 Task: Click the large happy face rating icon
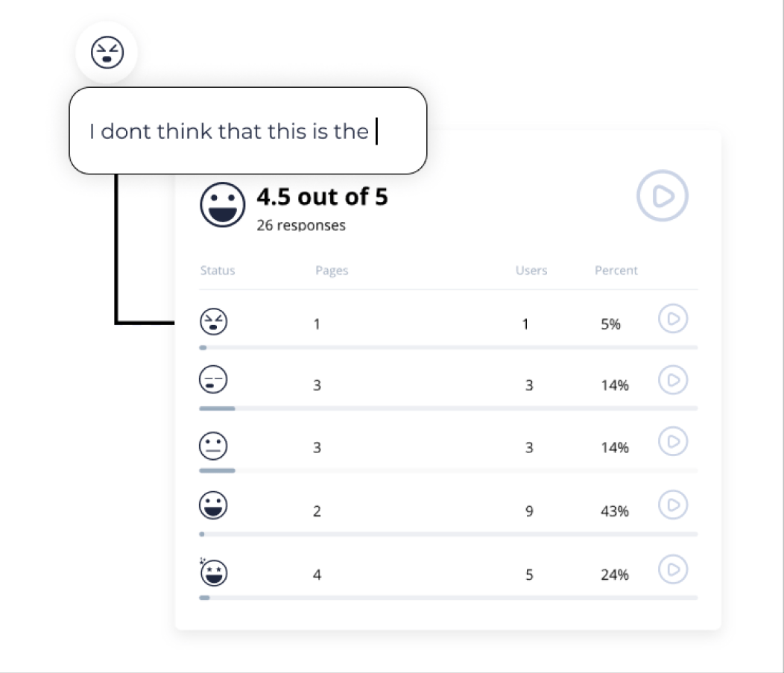223,204
